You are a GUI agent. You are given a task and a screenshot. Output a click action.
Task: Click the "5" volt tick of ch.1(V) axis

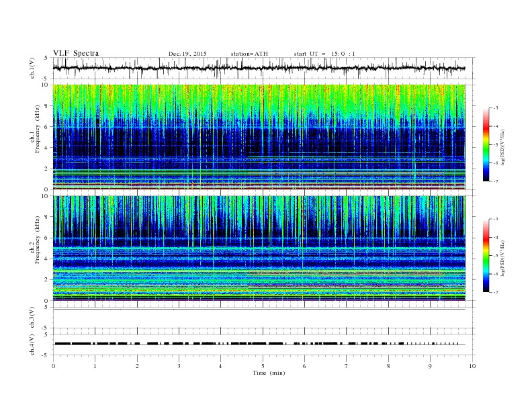point(46,58)
